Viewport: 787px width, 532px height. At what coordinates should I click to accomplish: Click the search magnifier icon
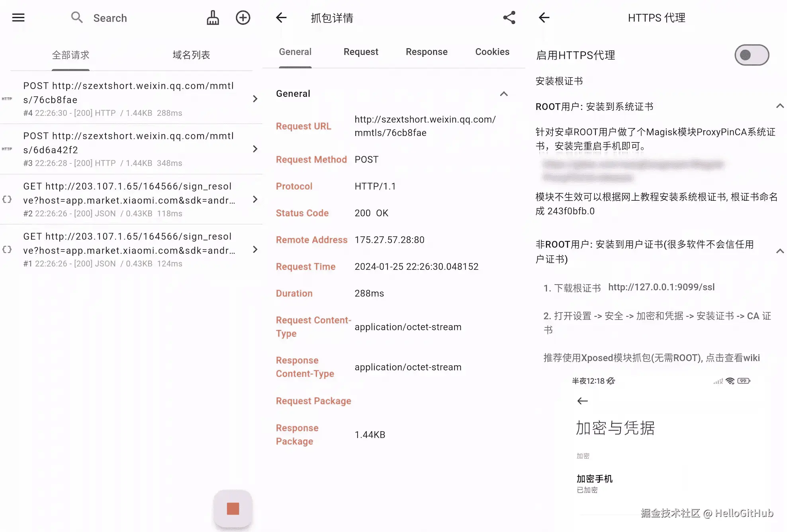[76, 18]
